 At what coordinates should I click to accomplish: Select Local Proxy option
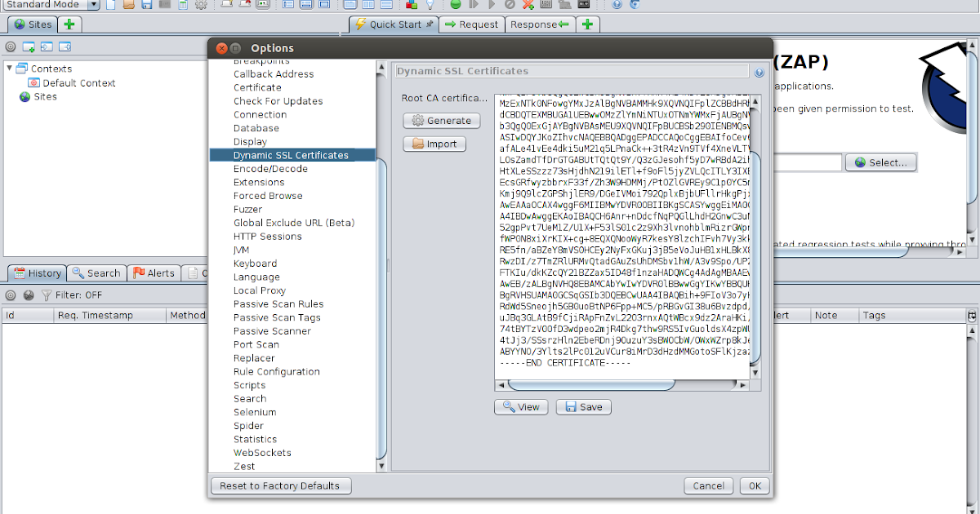[260, 290]
